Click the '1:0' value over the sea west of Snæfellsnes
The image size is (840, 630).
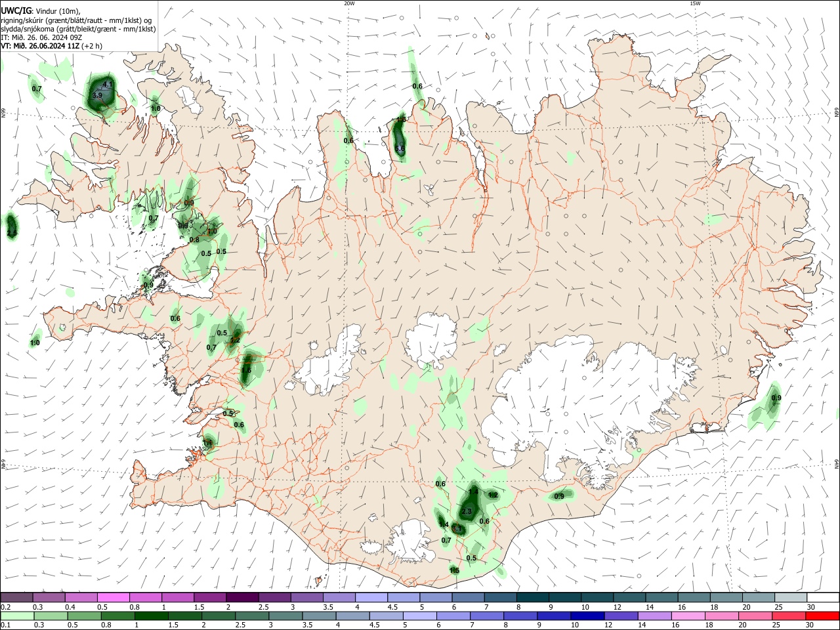pos(35,343)
